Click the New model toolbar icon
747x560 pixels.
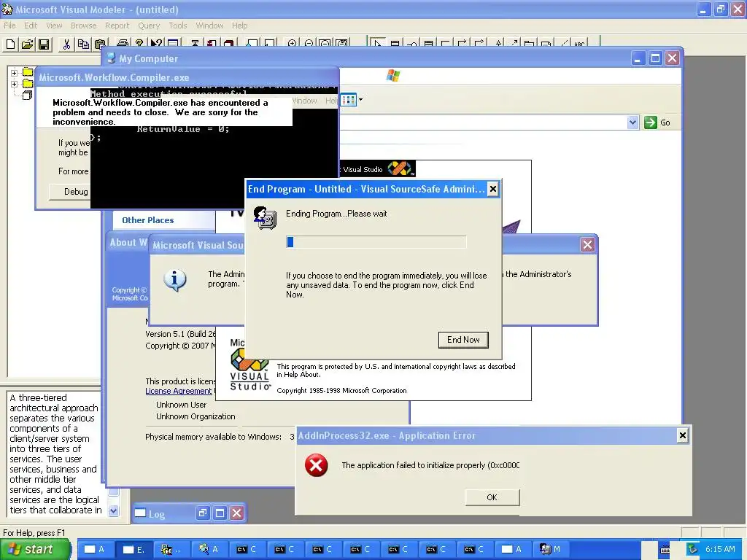coord(10,44)
